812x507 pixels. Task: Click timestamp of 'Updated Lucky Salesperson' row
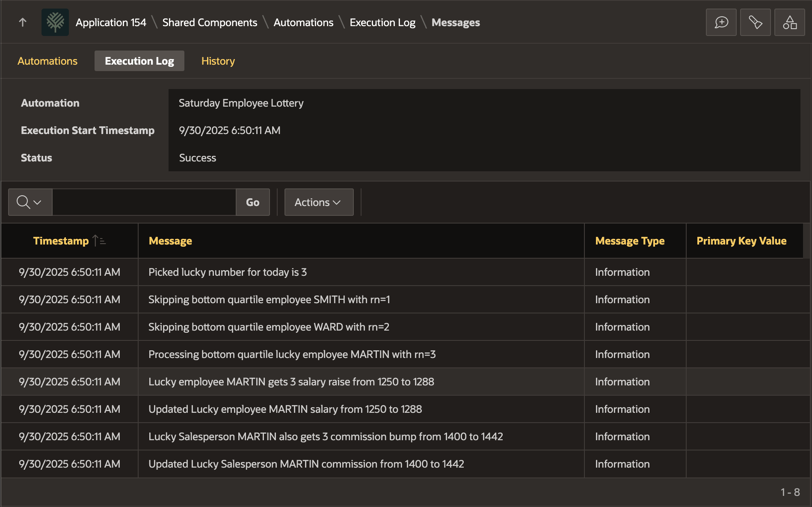[69, 464]
